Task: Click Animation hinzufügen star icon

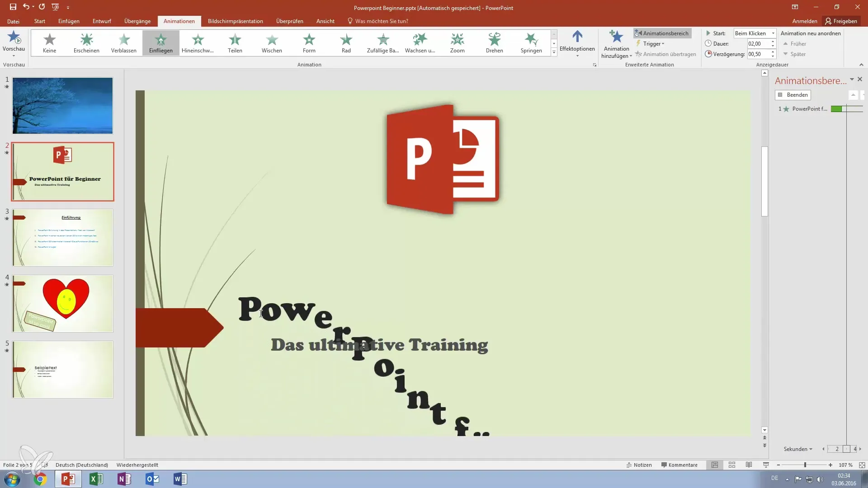Action: [616, 37]
